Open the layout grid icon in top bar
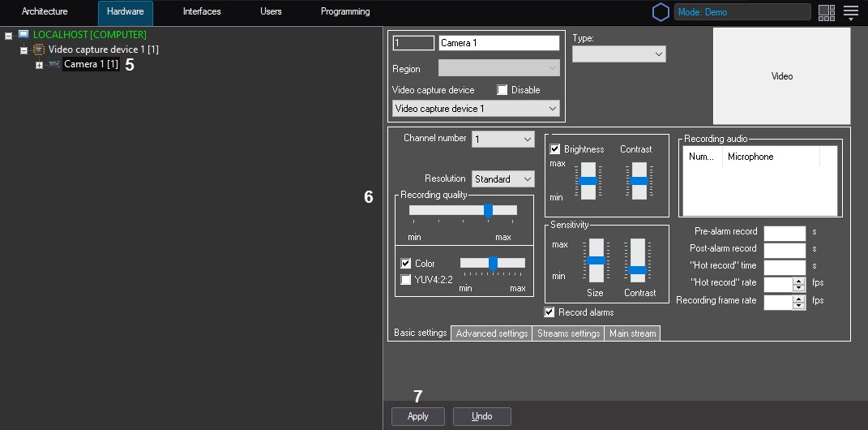Viewport: 868px width, 430px height. tap(826, 12)
